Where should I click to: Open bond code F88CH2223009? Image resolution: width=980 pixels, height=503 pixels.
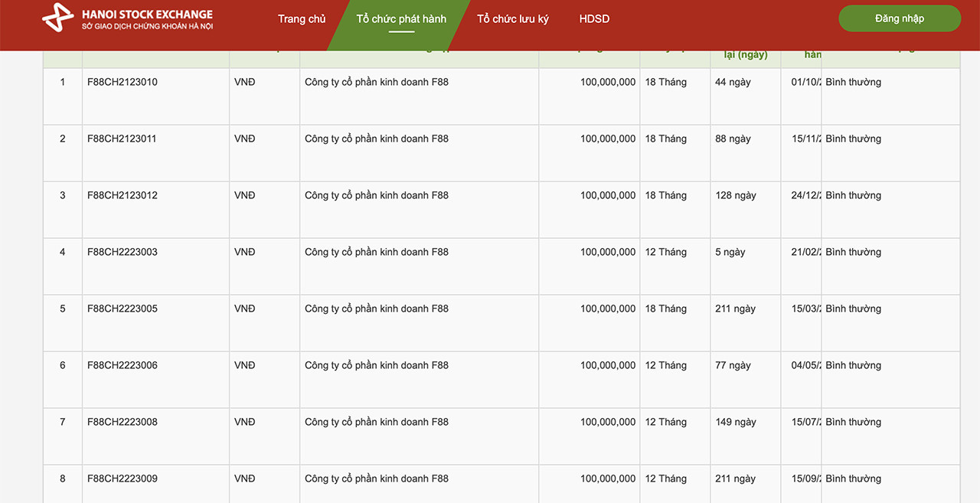[x=122, y=479]
